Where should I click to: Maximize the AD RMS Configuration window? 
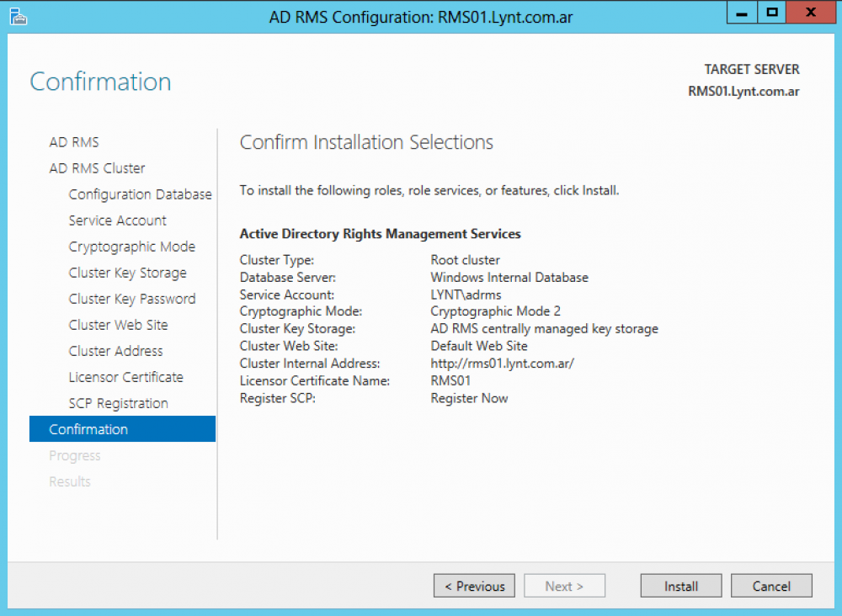[771, 13]
